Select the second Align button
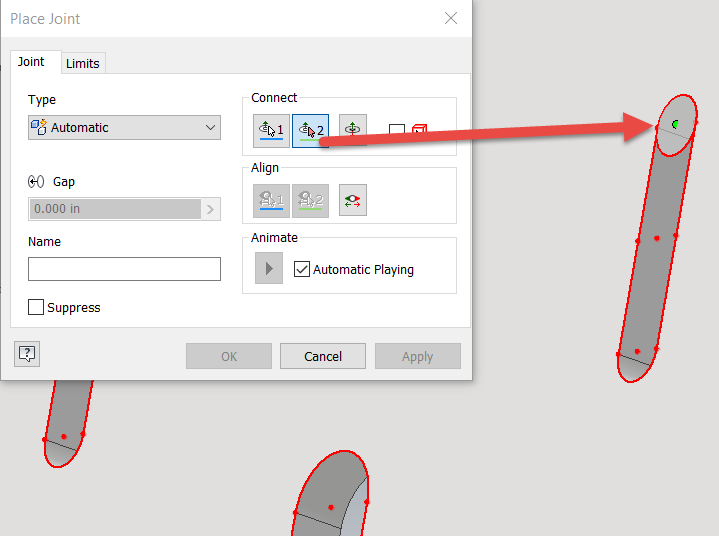Screen dimensions: 719x536 pyautogui.click(x=310, y=201)
